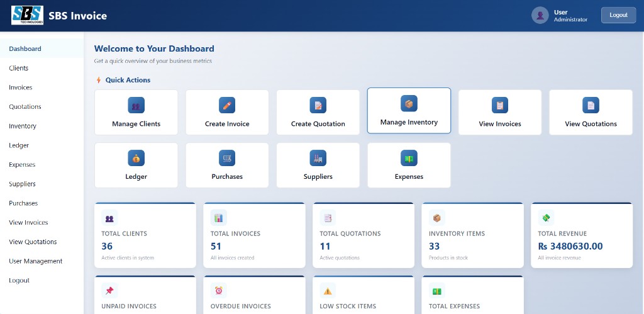Click the Administrator role label
Viewport: 644px width, 314px height.
(x=570, y=20)
